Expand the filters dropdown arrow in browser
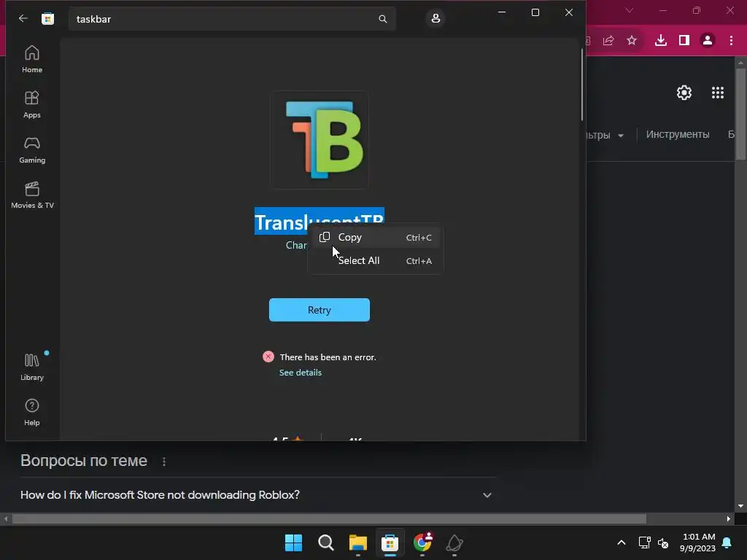Image resolution: width=747 pixels, height=560 pixels. 621,136
